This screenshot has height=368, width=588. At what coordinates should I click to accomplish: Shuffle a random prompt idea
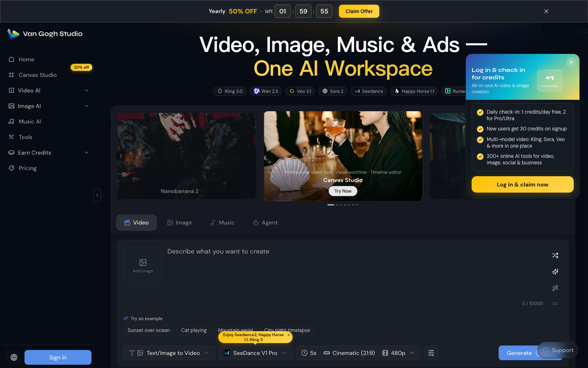pyautogui.click(x=555, y=255)
